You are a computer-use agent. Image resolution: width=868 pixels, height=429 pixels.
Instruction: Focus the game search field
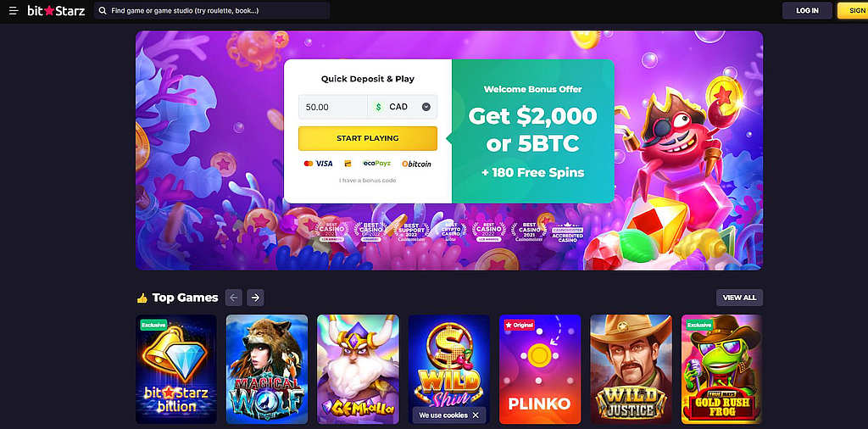click(x=212, y=10)
